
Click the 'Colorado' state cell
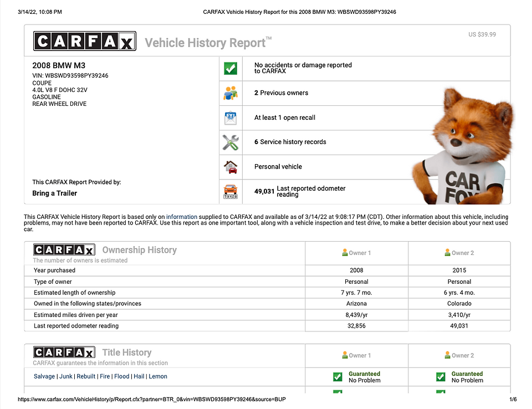coord(459,304)
